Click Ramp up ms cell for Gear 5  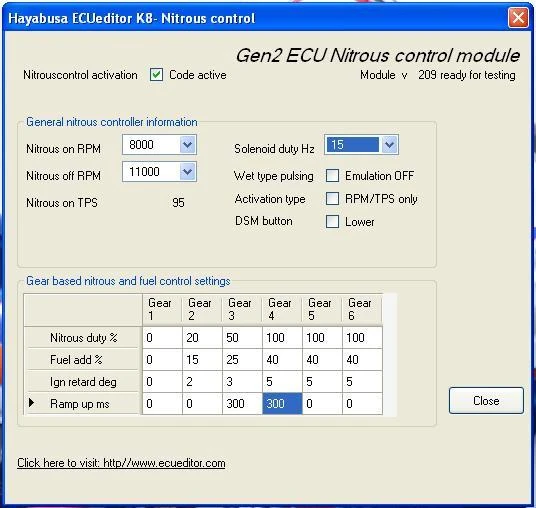pyautogui.click(x=322, y=404)
